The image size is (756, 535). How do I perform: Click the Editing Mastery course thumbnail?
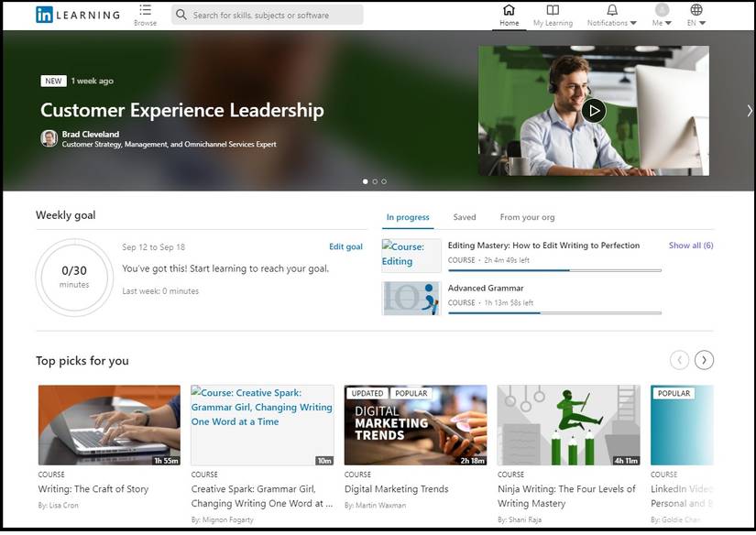click(411, 256)
